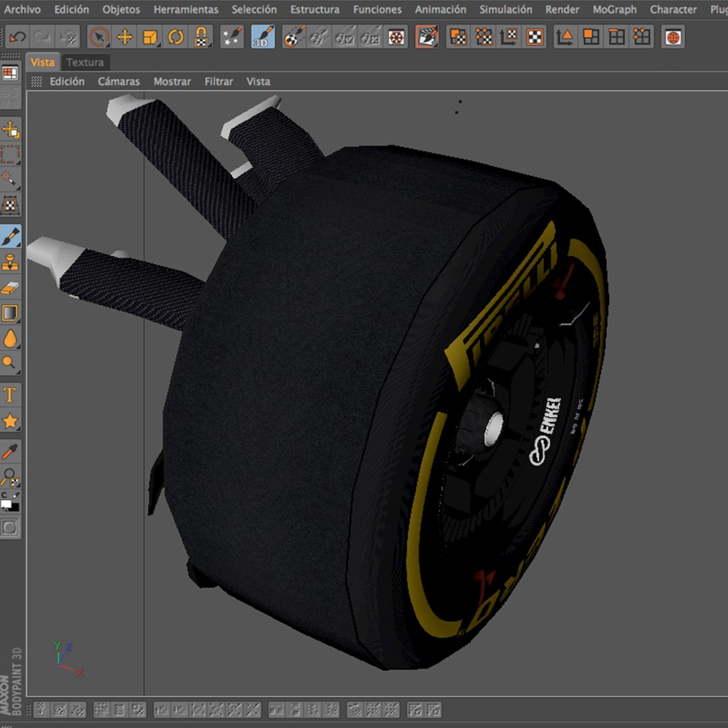Viewport: 728px width, 728px height.
Task: Open the Funciones menu
Action: click(377, 9)
